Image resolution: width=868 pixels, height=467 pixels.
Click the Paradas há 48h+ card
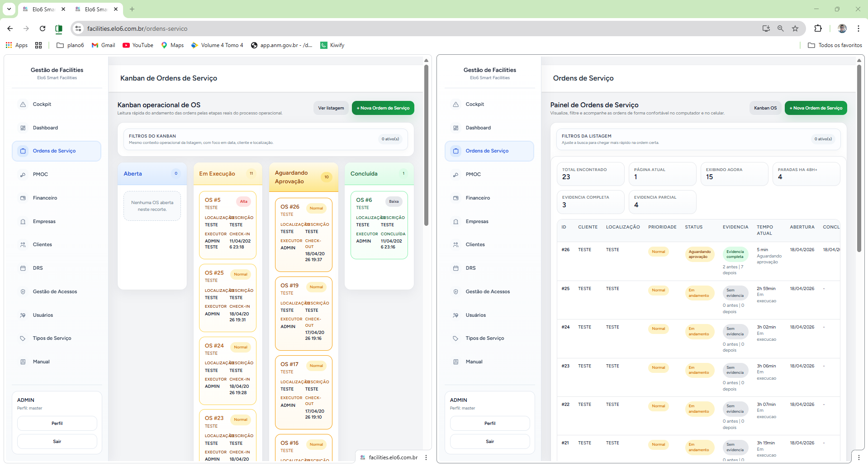tap(806, 174)
